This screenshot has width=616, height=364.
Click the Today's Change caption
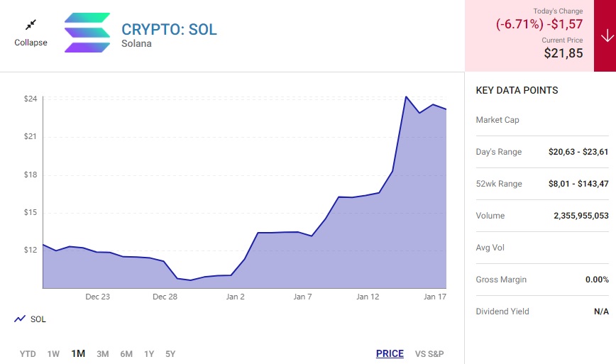pyautogui.click(x=558, y=11)
